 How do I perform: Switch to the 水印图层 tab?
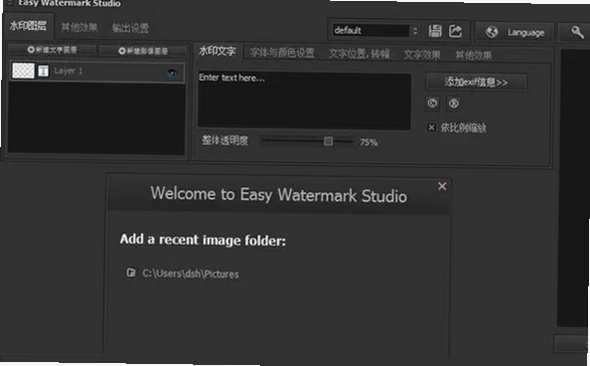click(x=28, y=26)
